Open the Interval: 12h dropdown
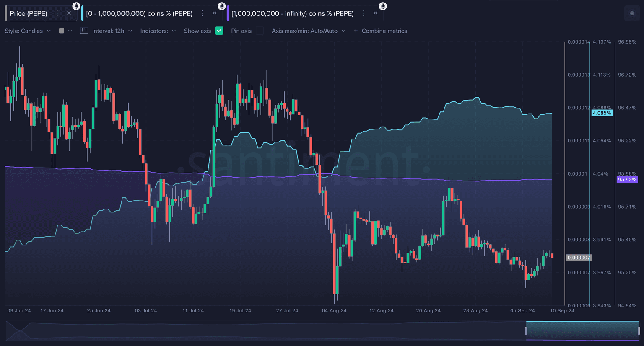 point(112,31)
